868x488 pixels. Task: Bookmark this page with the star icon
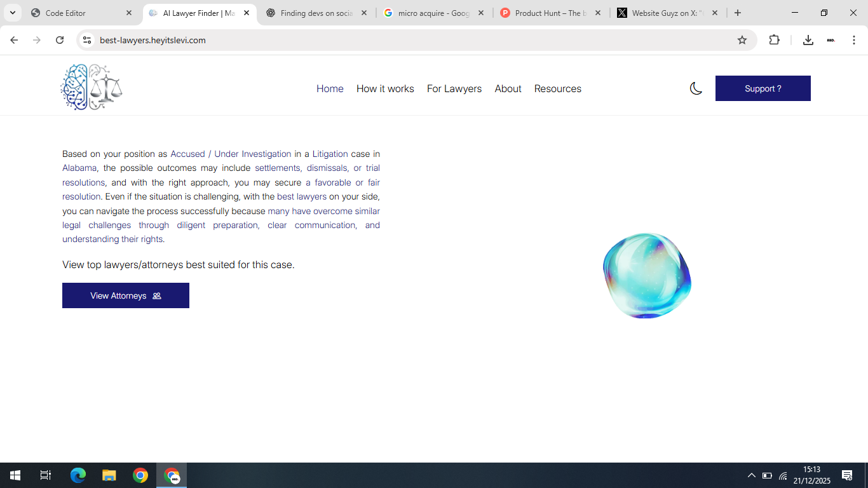(x=742, y=40)
